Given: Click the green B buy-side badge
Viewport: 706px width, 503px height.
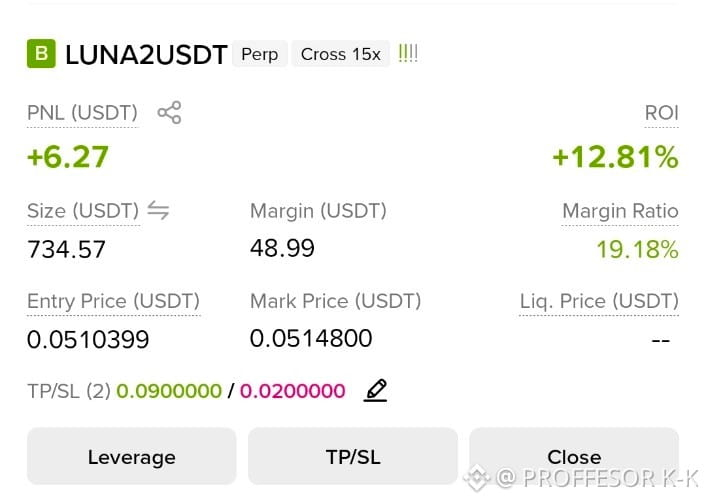Looking at the screenshot, I should [x=41, y=54].
